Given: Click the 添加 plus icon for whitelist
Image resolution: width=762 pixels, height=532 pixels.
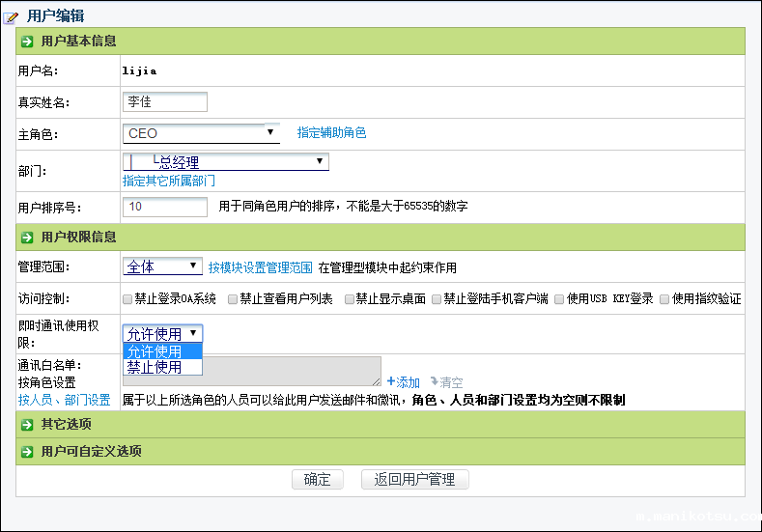Looking at the screenshot, I should pos(391,382).
